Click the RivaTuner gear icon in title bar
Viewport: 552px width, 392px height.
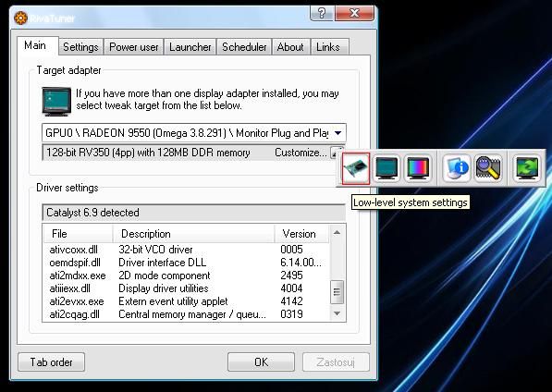(20, 18)
